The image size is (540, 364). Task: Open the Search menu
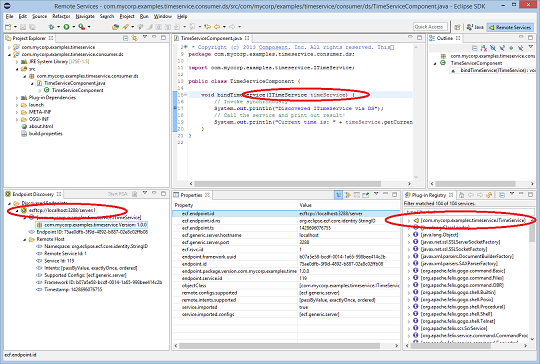pos(107,16)
